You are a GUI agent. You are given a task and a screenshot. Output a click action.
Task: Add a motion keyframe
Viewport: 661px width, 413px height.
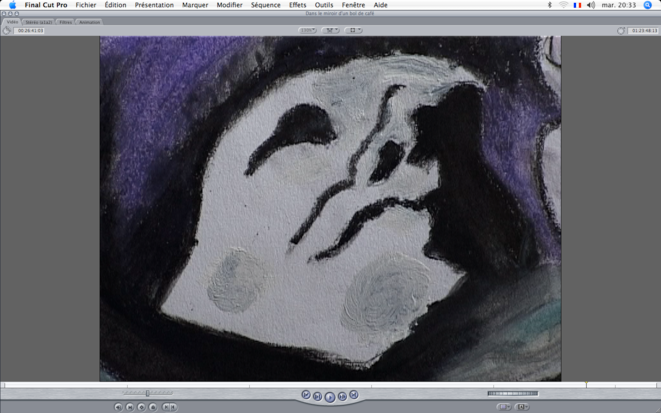click(141, 407)
